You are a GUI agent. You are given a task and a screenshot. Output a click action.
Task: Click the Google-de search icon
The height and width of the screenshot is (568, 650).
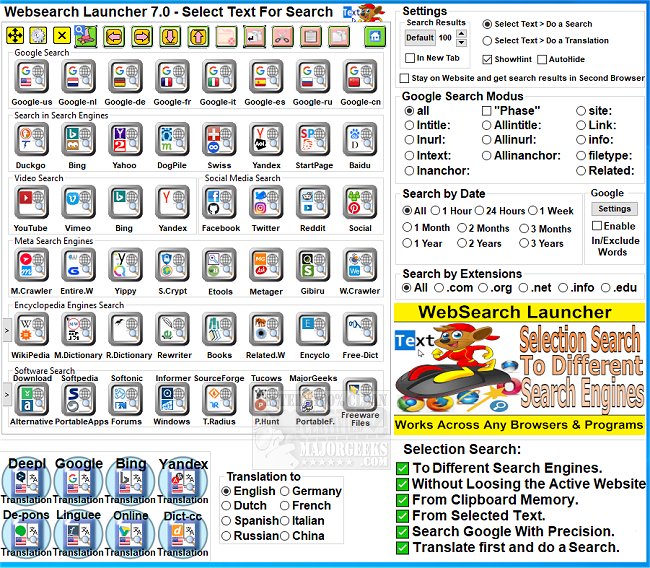(x=124, y=78)
